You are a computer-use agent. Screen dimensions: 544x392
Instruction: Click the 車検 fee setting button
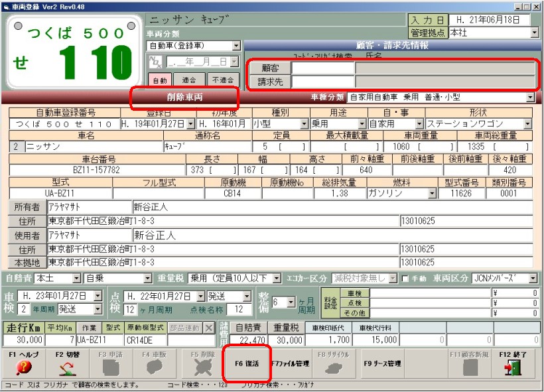(x=354, y=293)
